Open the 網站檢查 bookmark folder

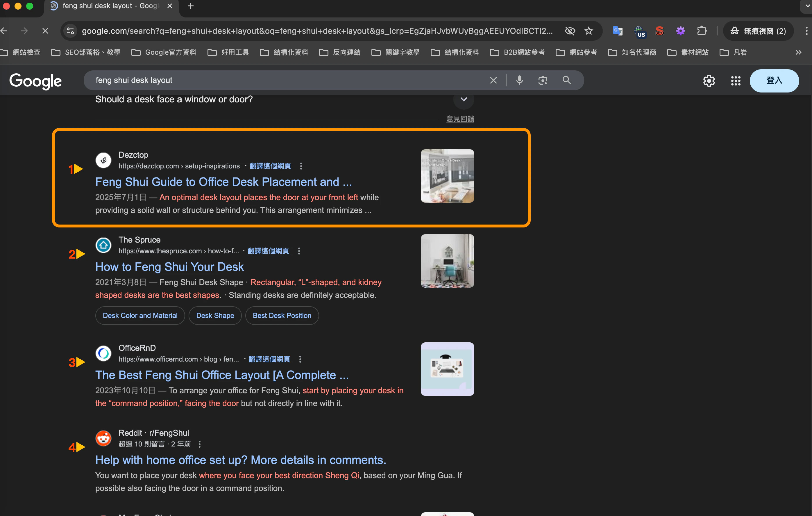pyautogui.click(x=21, y=52)
